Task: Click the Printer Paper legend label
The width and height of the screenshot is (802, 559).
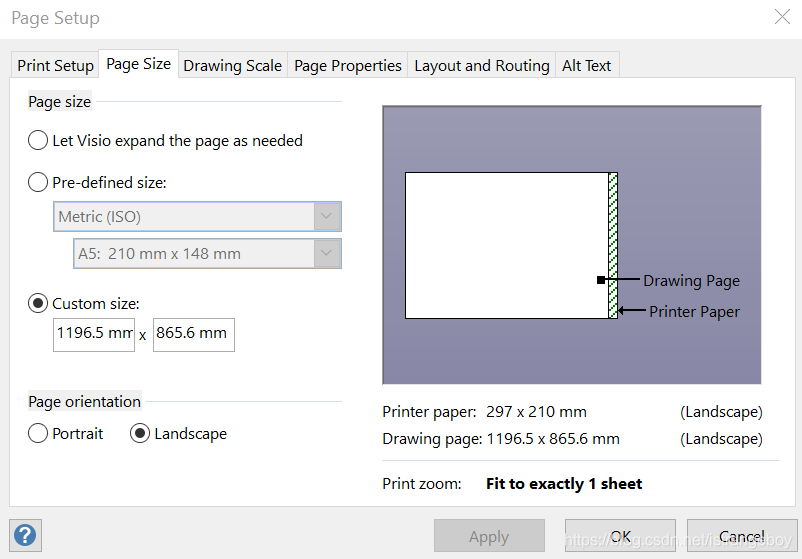Action: tap(695, 311)
